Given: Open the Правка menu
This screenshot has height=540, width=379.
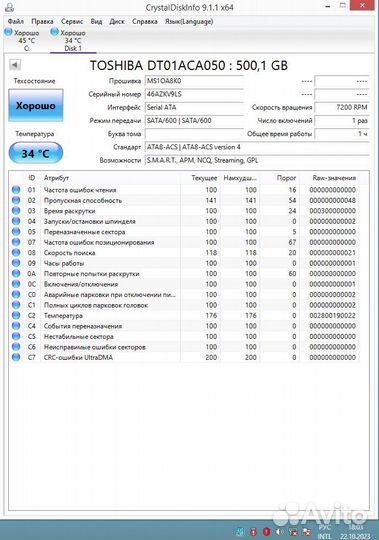Looking at the screenshot, I should (42, 21).
